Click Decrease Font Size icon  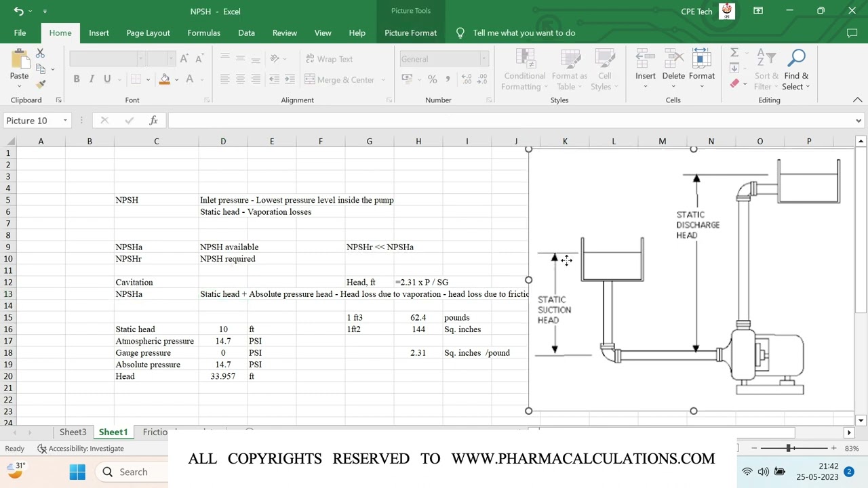click(199, 59)
